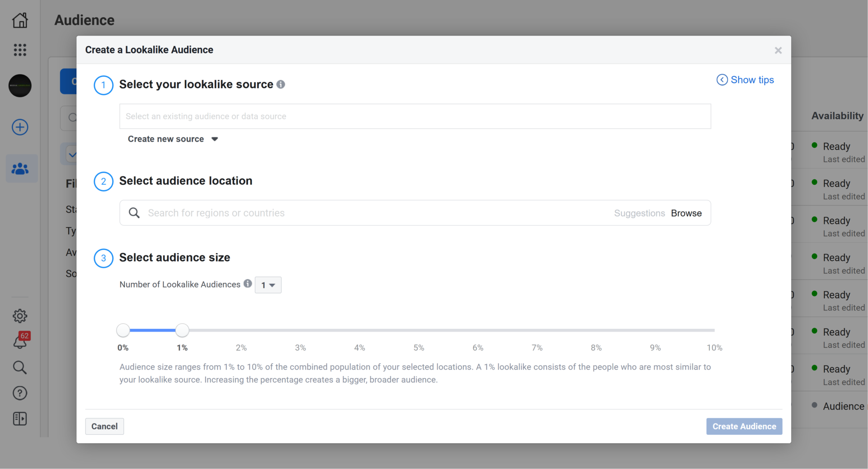The height and width of the screenshot is (469, 868).
Task: Open the number of lookalike audiences dropdown
Action: (x=268, y=285)
